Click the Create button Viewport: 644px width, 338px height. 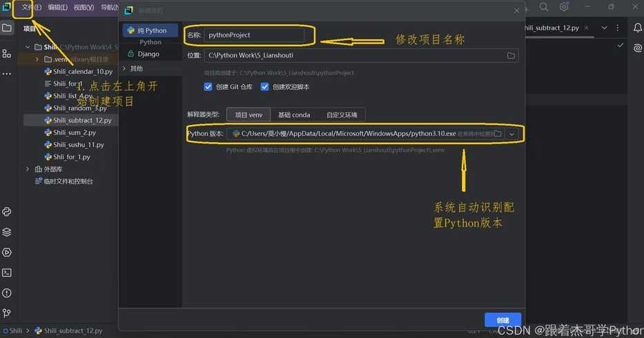[502, 320]
